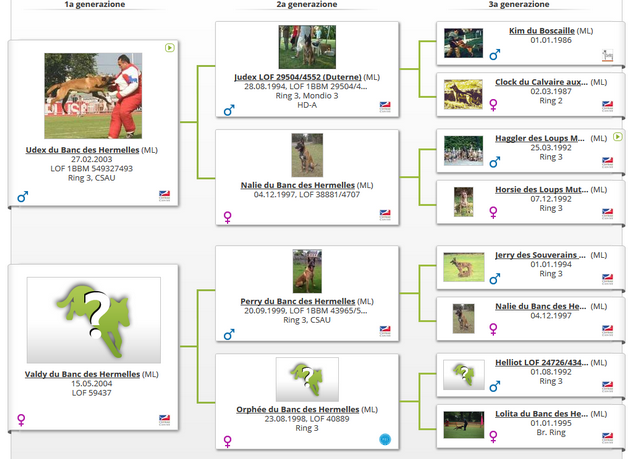Click male symbol on Udex card

[x=23, y=197]
